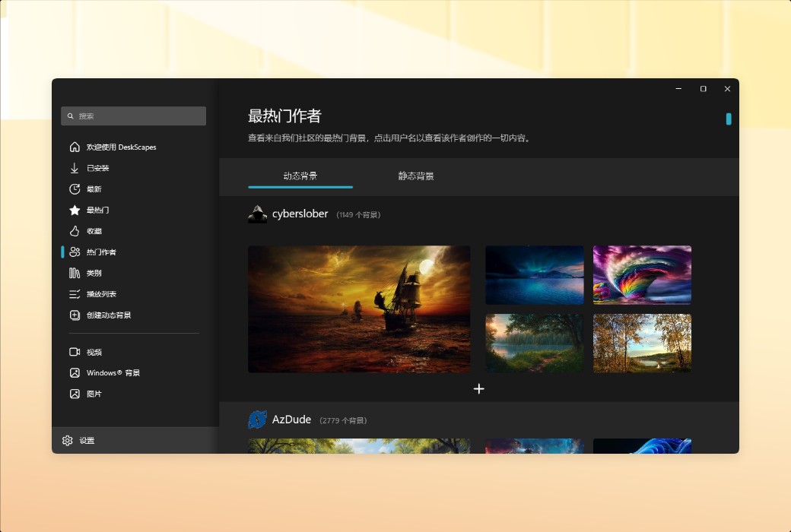
Task: Expand more cyberslober backgrounds with plus button
Action: pyautogui.click(x=479, y=388)
